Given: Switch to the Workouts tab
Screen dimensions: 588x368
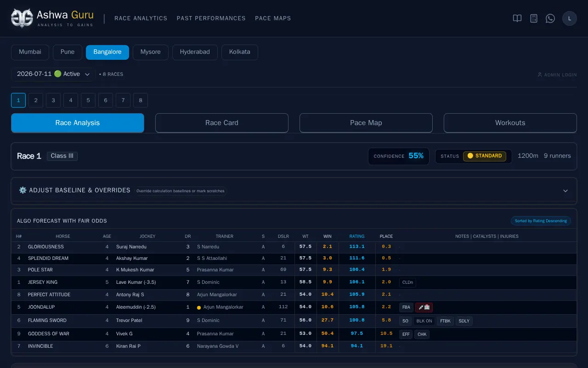Looking at the screenshot, I should pos(510,123).
